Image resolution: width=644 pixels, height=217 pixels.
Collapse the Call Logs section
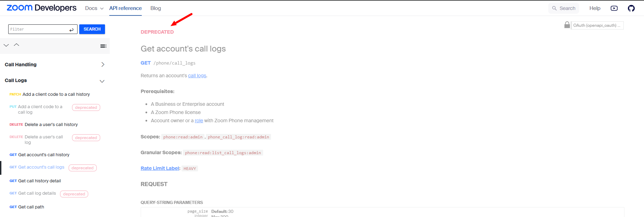pyautogui.click(x=102, y=81)
